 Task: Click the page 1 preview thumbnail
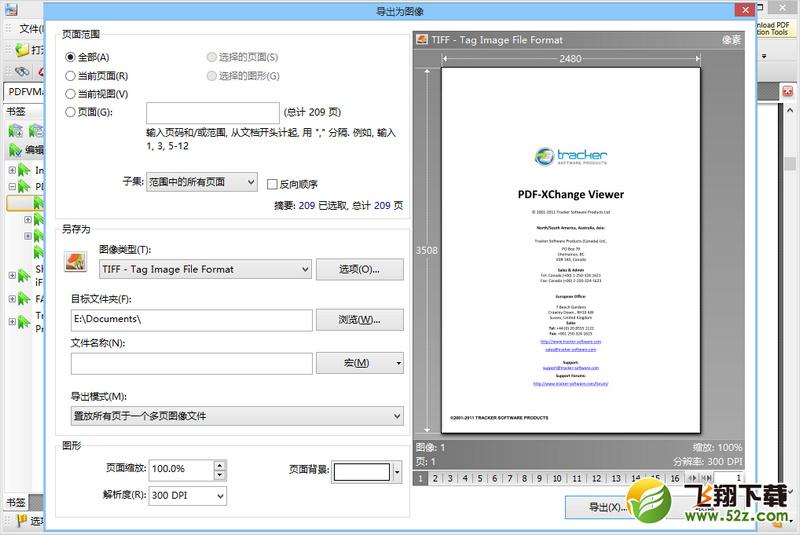570,250
